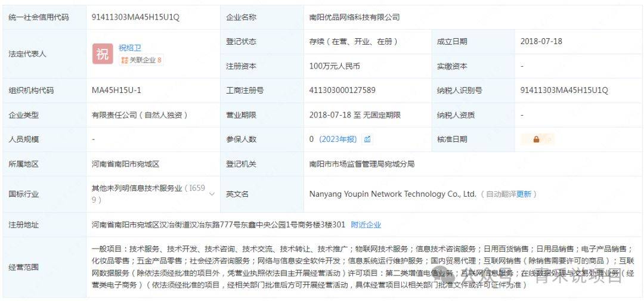The width and height of the screenshot is (644, 301).
Task: Click the 英文名 label
Action: click(x=237, y=194)
